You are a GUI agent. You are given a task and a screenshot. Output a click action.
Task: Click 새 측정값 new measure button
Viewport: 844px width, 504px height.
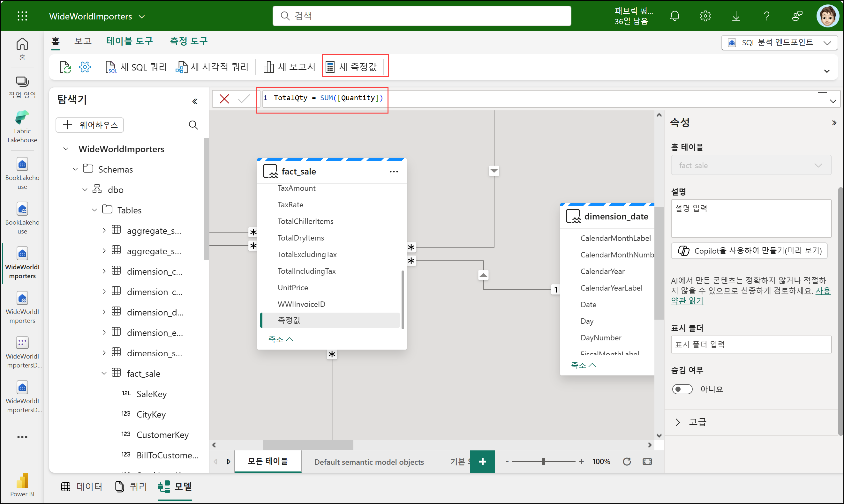pos(351,67)
